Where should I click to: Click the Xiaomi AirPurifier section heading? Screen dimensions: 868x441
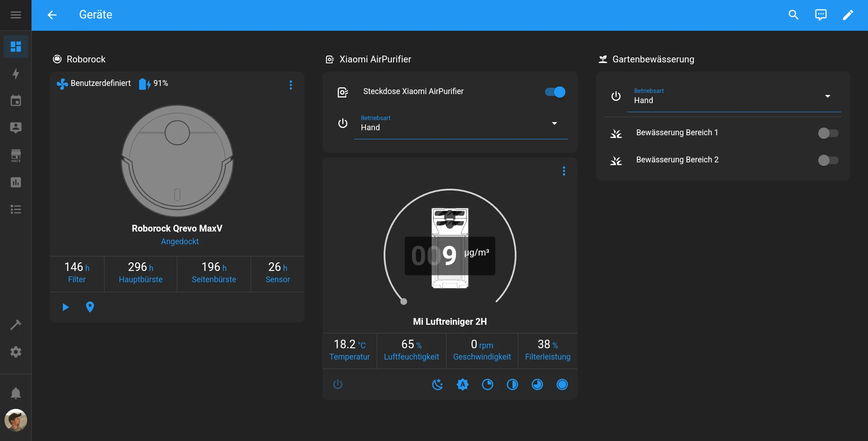click(x=375, y=59)
